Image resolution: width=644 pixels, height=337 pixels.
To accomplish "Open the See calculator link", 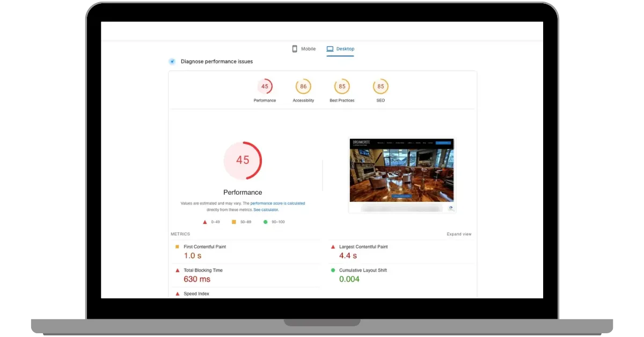I will 266,210.
